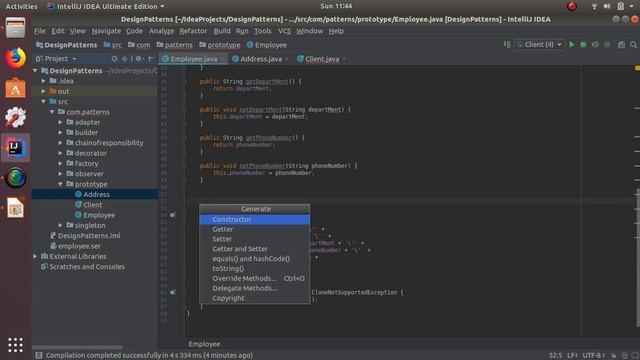
Task: Click the collapse all icon in Project panel
Action: 124,59
